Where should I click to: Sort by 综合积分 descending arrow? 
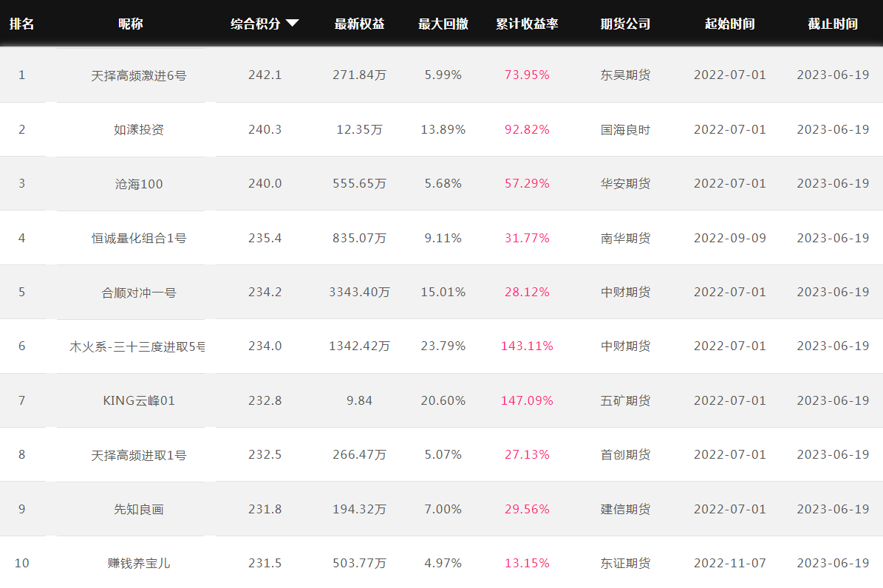coord(293,23)
